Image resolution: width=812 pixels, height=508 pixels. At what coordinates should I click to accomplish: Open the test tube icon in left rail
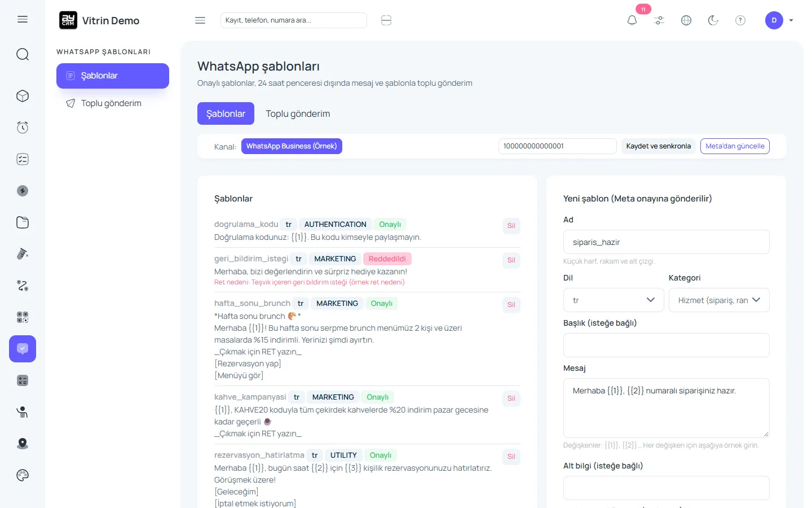[x=23, y=254]
